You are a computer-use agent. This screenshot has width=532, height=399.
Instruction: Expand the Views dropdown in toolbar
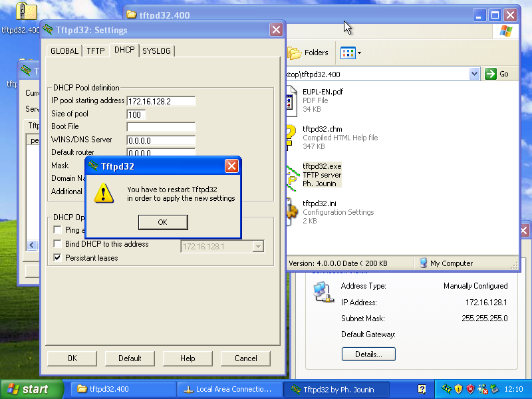click(x=359, y=53)
